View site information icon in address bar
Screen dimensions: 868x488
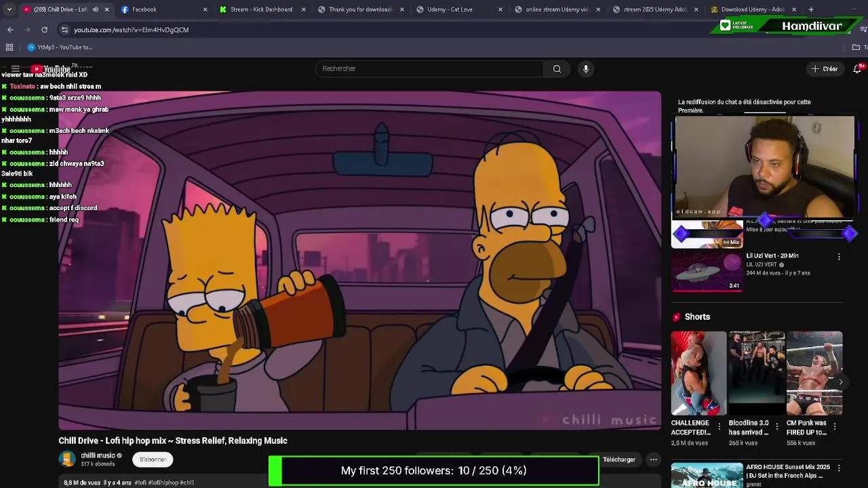click(64, 30)
